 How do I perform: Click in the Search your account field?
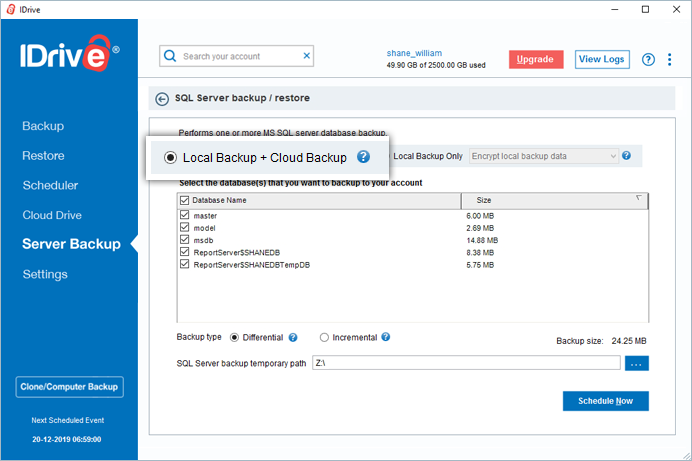click(x=238, y=56)
